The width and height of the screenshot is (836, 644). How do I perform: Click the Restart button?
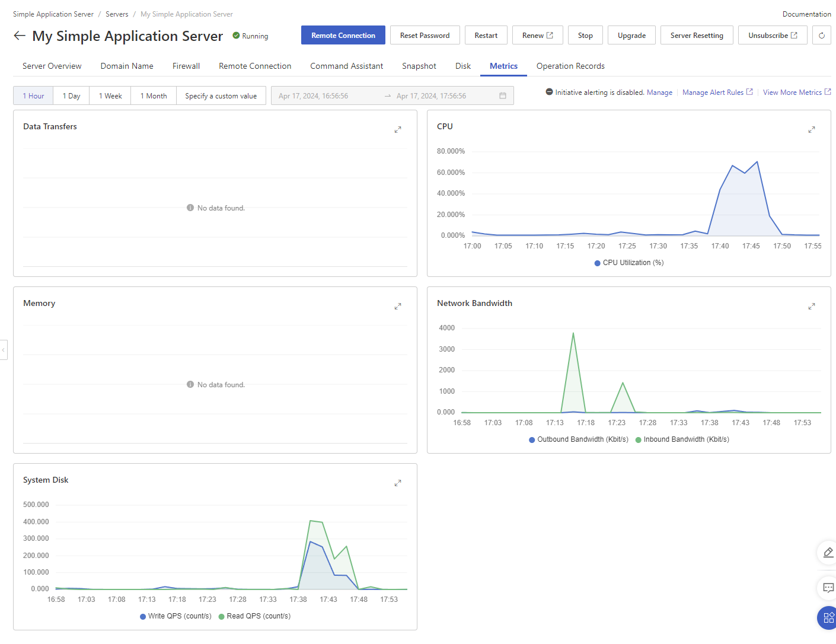pos(486,35)
